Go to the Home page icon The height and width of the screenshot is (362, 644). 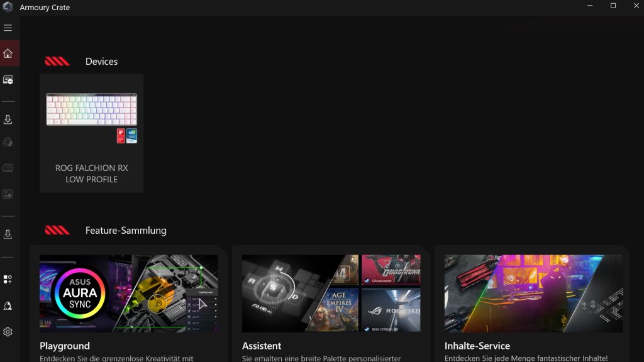coord(8,53)
